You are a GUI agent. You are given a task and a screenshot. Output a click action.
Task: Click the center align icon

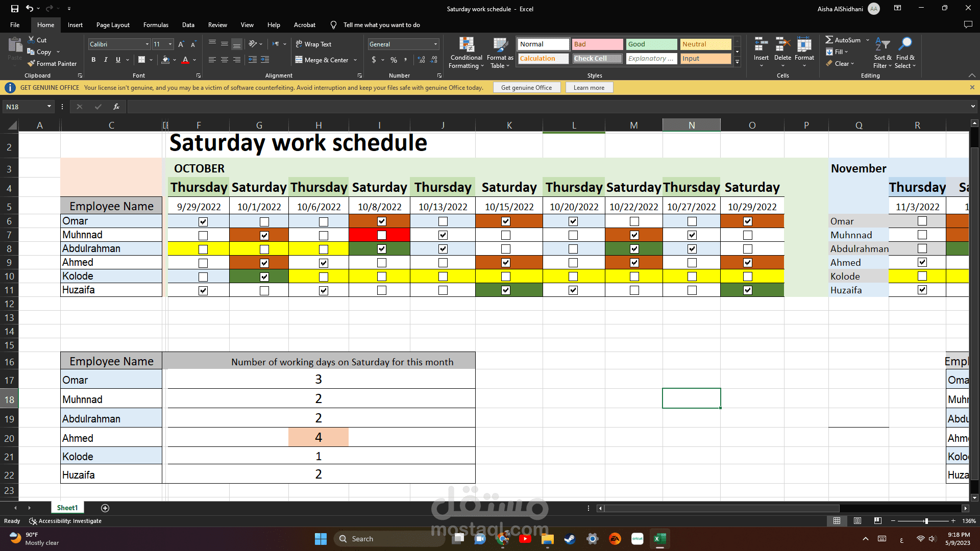click(x=225, y=60)
